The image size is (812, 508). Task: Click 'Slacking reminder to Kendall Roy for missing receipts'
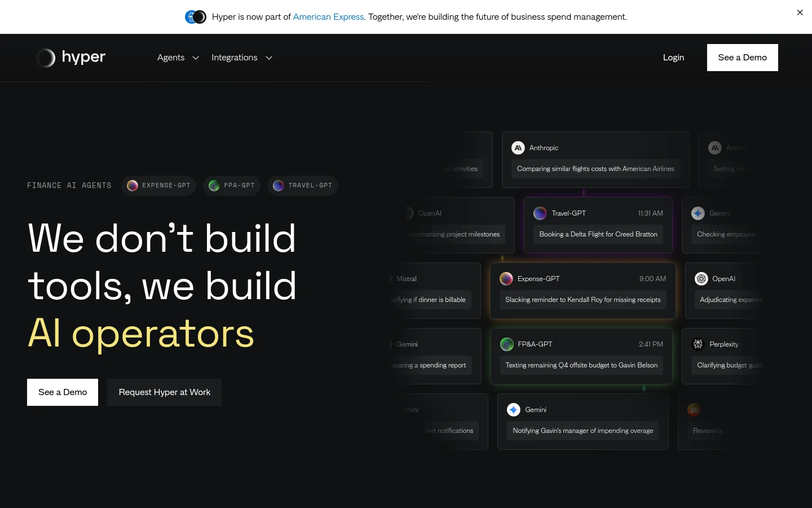pyautogui.click(x=583, y=300)
